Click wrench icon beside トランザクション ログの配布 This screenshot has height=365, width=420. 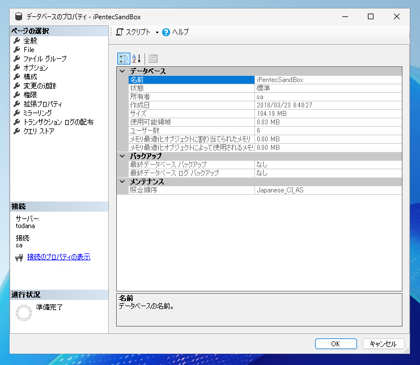click(17, 122)
